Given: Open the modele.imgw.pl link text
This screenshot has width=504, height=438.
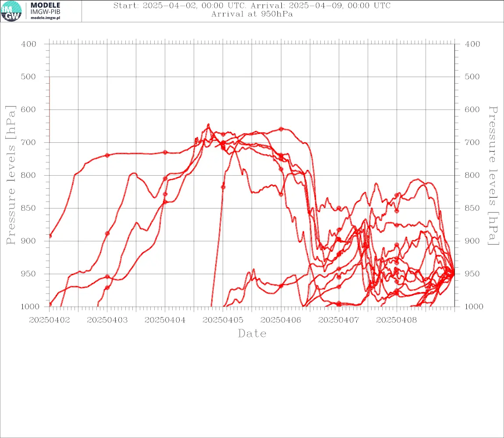Looking at the screenshot, I should 45,18.
